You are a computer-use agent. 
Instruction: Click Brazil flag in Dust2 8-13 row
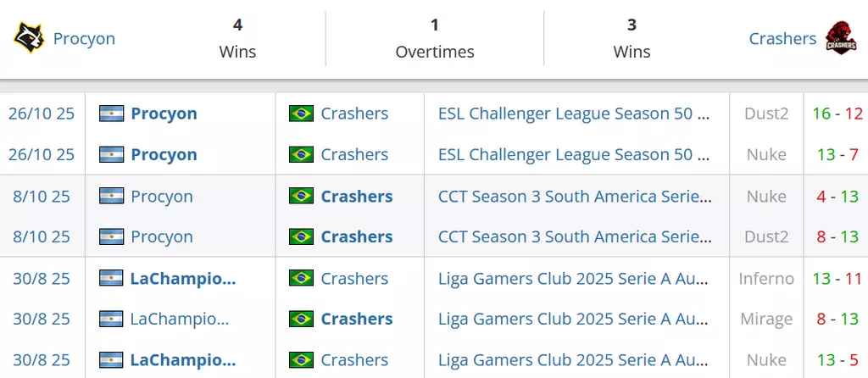tap(301, 236)
